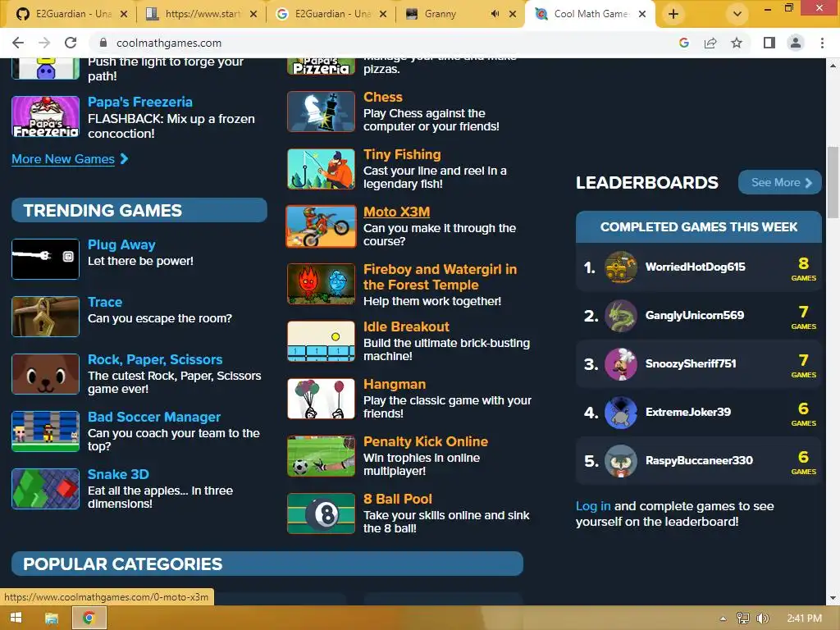
Task: Open the Idle Breakout link
Action: click(x=407, y=326)
